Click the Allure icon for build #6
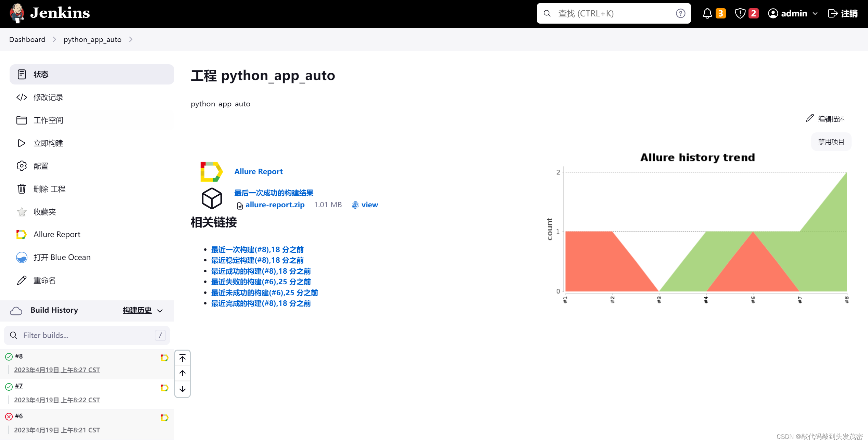The height and width of the screenshot is (443, 868). coord(164,418)
